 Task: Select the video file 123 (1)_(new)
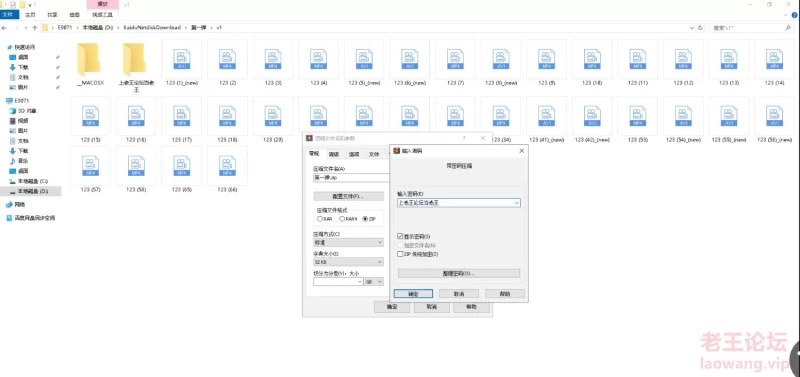click(181, 63)
